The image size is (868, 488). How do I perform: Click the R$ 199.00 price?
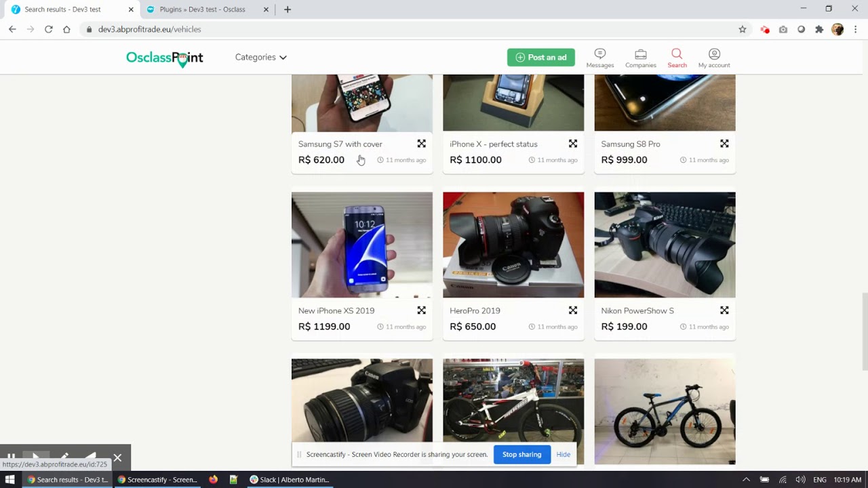point(624,327)
